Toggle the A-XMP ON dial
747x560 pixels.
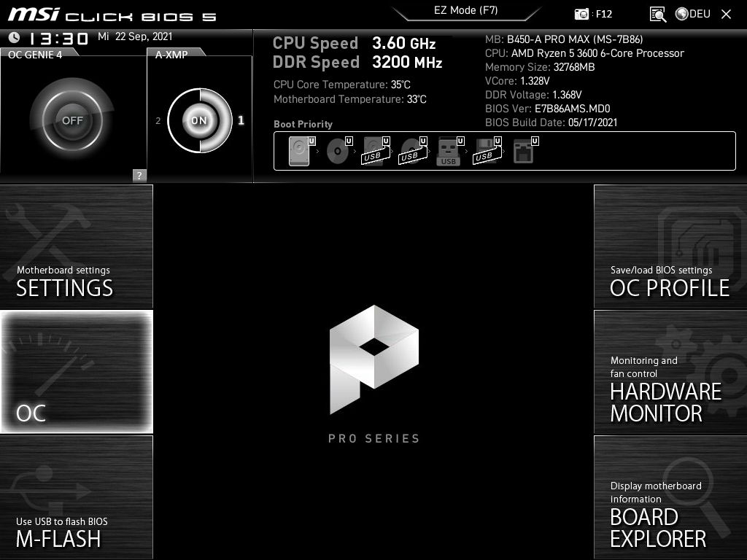point(200,120)
